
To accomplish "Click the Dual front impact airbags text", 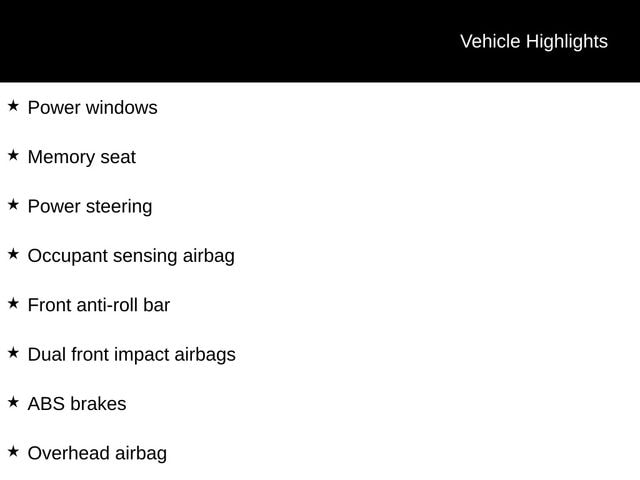I will (x=131, y=355).
